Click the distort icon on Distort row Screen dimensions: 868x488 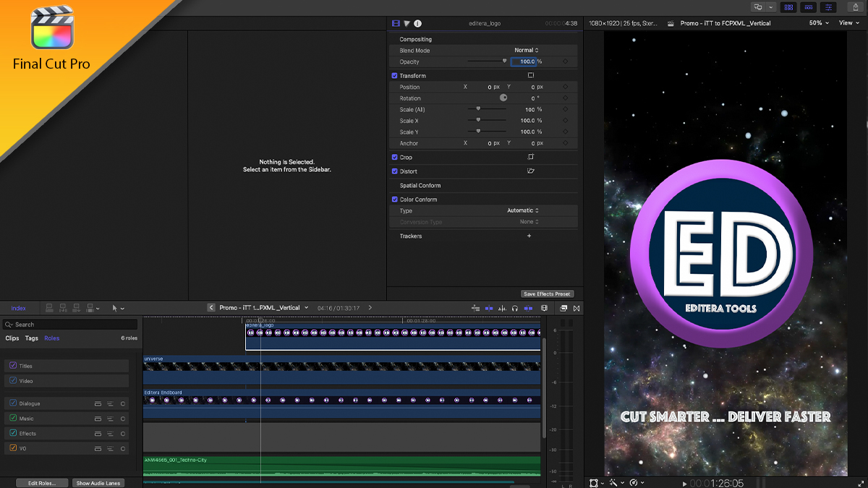(532, 171)
